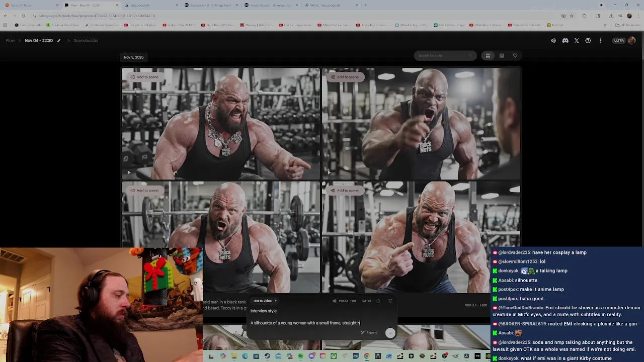Submit prompt with the arrow button
644x362 pixels.
click(390, 332)
